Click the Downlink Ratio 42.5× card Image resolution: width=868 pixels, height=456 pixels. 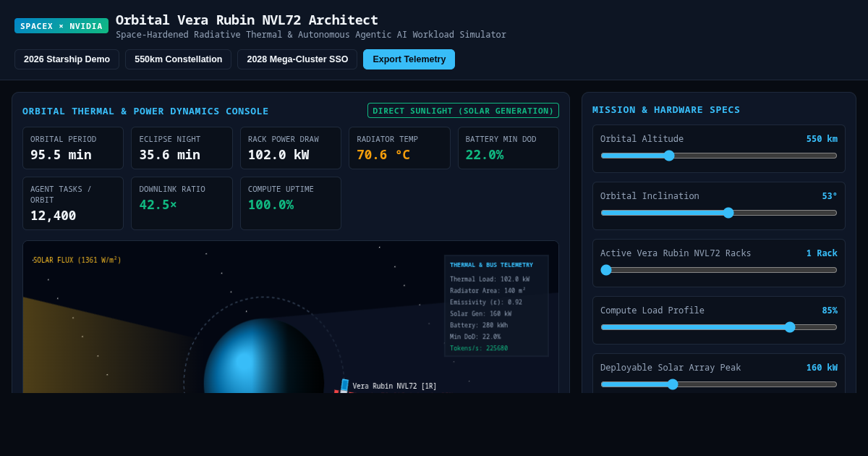click(182, 203)
